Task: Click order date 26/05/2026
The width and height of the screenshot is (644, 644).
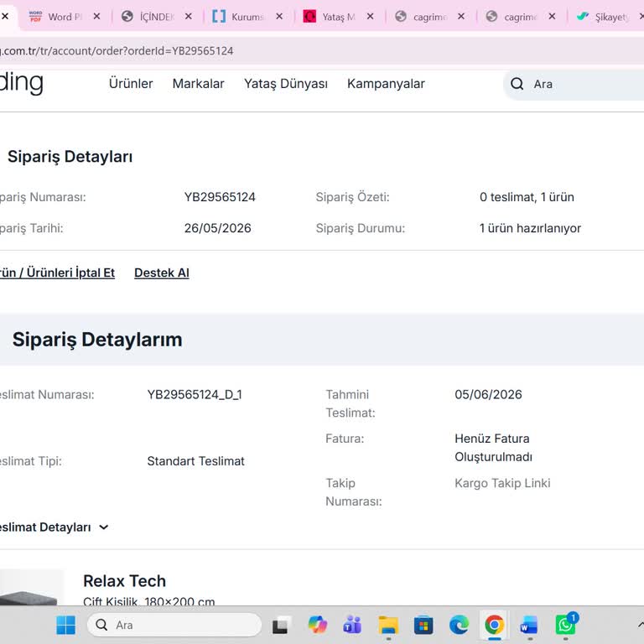Action: pyautogui.click(x=218, y=228)
